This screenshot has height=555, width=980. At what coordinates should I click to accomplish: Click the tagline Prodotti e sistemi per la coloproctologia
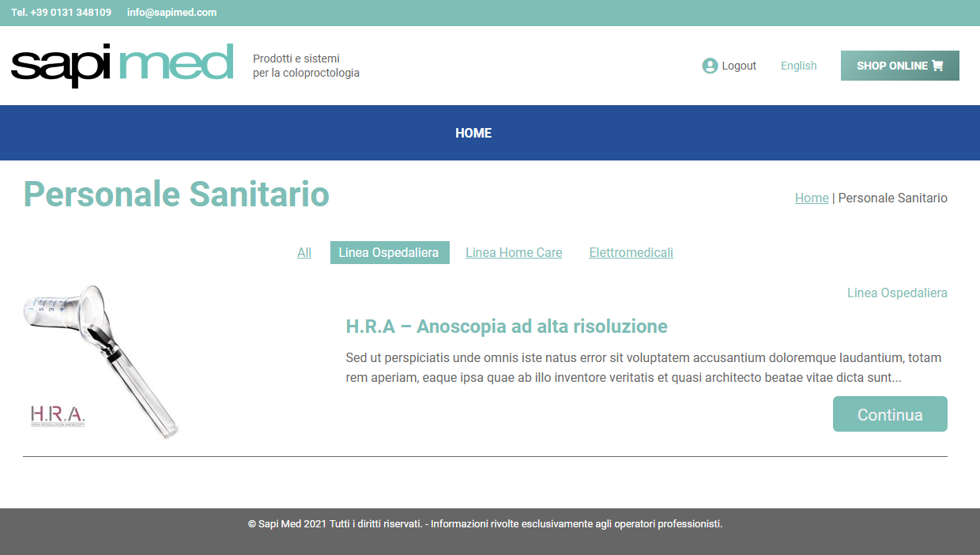point(306,66)
